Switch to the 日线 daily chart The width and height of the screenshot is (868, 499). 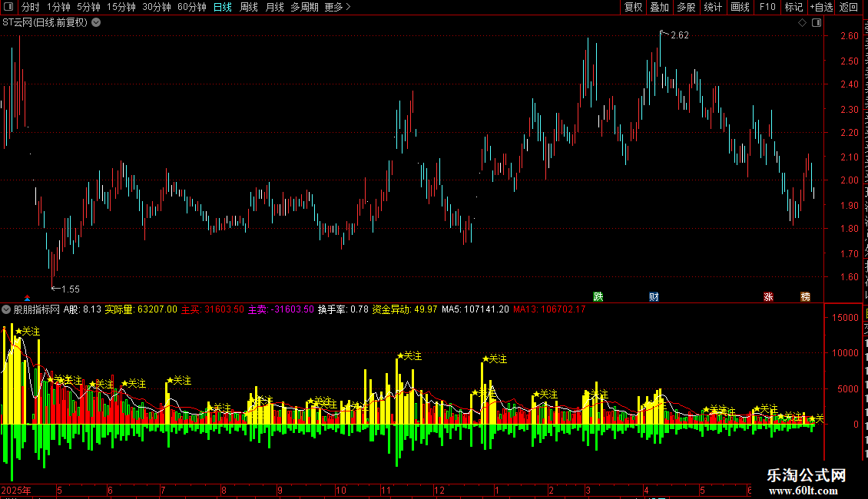pos(223,7)
